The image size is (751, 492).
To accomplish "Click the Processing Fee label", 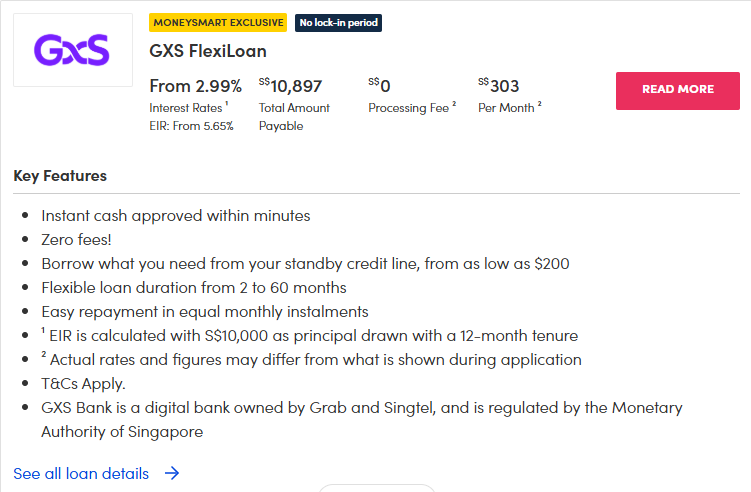I will coord(411,108).
